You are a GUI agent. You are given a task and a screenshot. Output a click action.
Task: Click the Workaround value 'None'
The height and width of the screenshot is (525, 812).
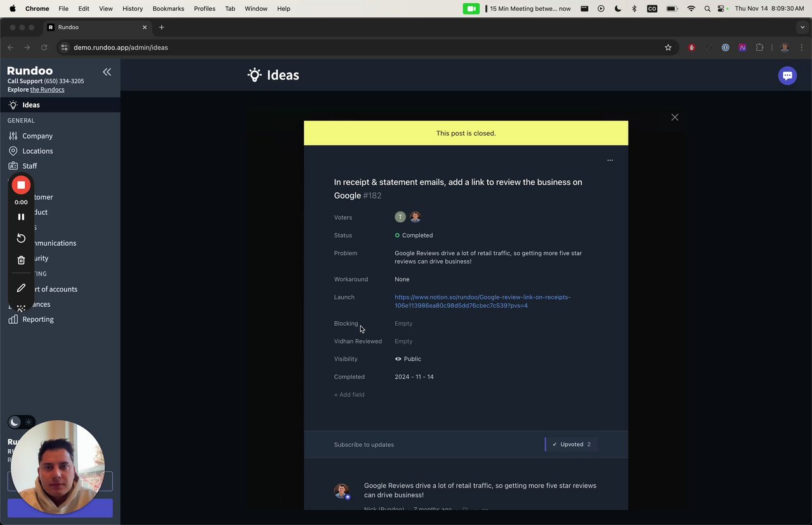click(x=402, y=279)
